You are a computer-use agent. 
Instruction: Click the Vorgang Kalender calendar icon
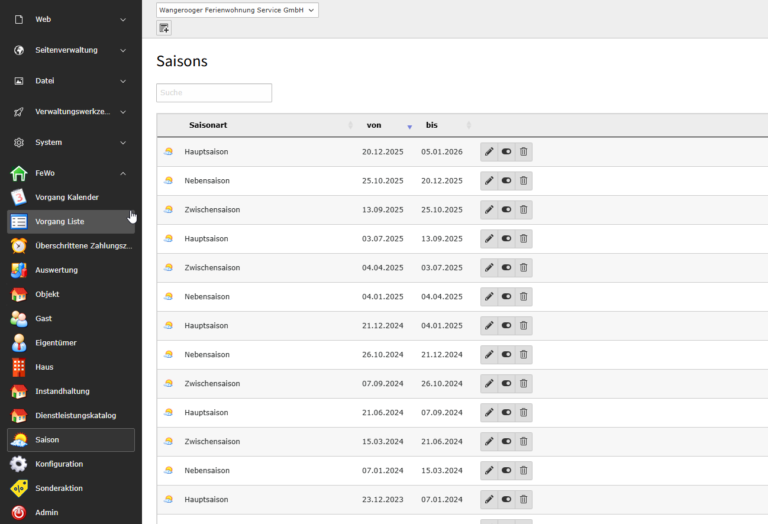click(x=19, y=197)
